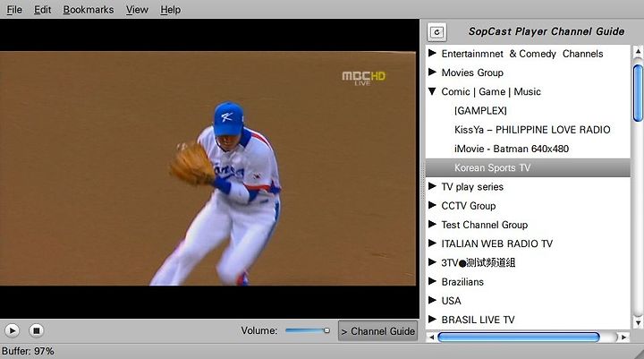Select KissYa – PHILIPPINE LOVE RADIO channel

coord(532,130)
